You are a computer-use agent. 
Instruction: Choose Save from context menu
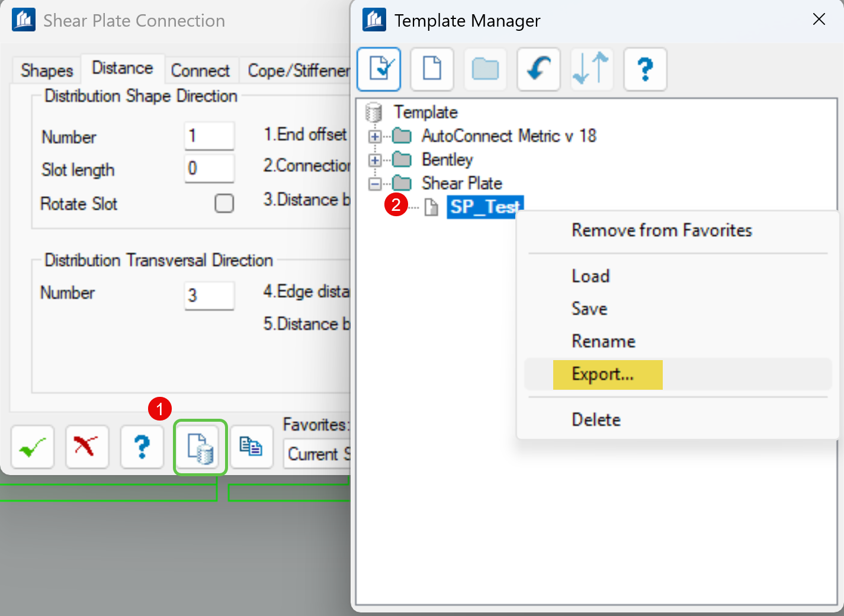[589, 309]
